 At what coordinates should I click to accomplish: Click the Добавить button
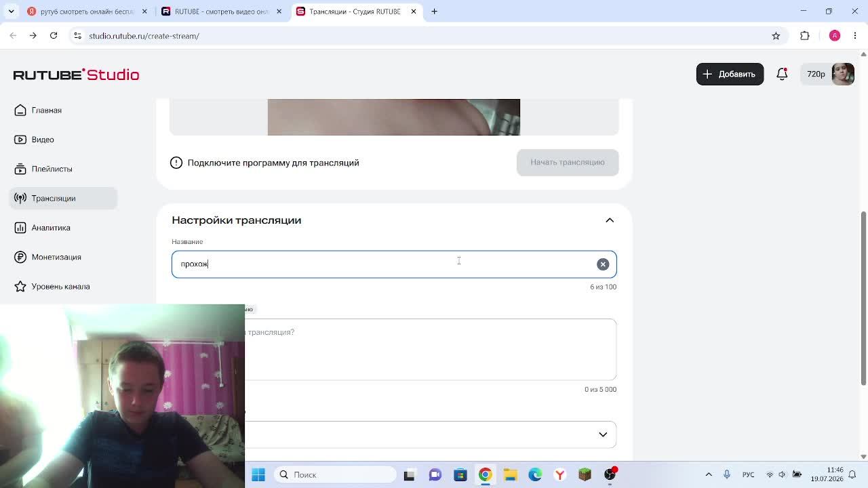[730, 74]
